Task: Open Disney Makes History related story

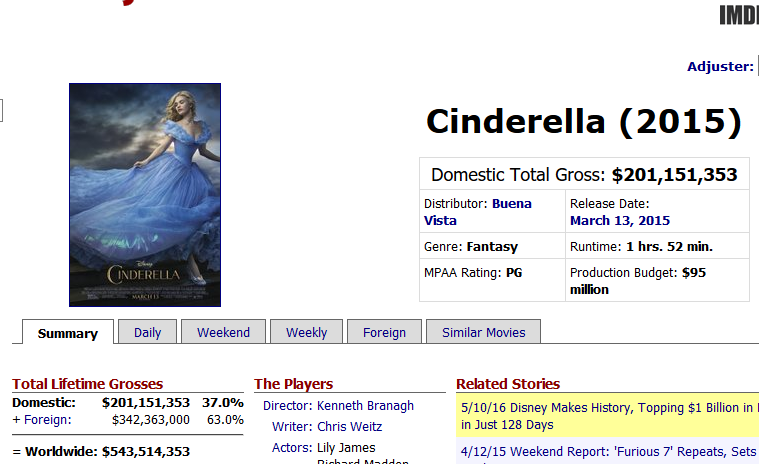Action: click(607, 416)
